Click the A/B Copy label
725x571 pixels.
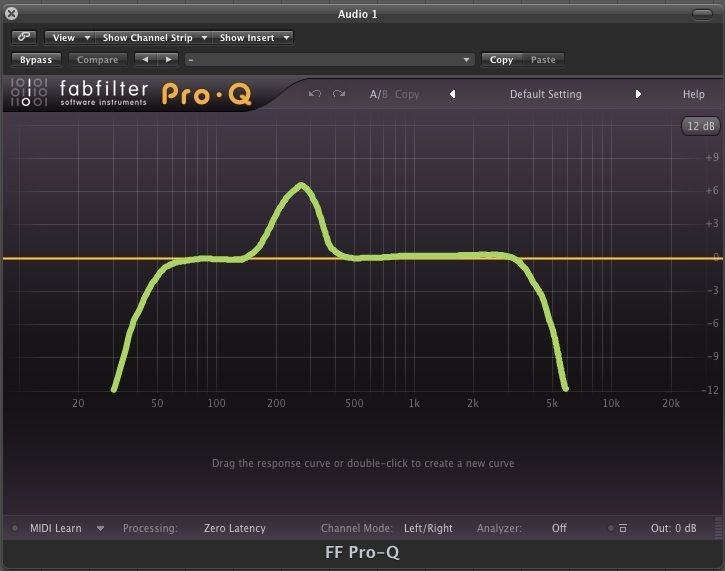(x=407, y=94)
